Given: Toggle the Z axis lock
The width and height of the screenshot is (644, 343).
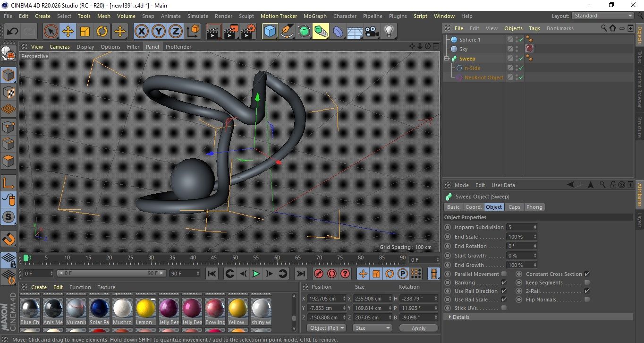Looking at the screenshot, I should (x=176, y=32).
